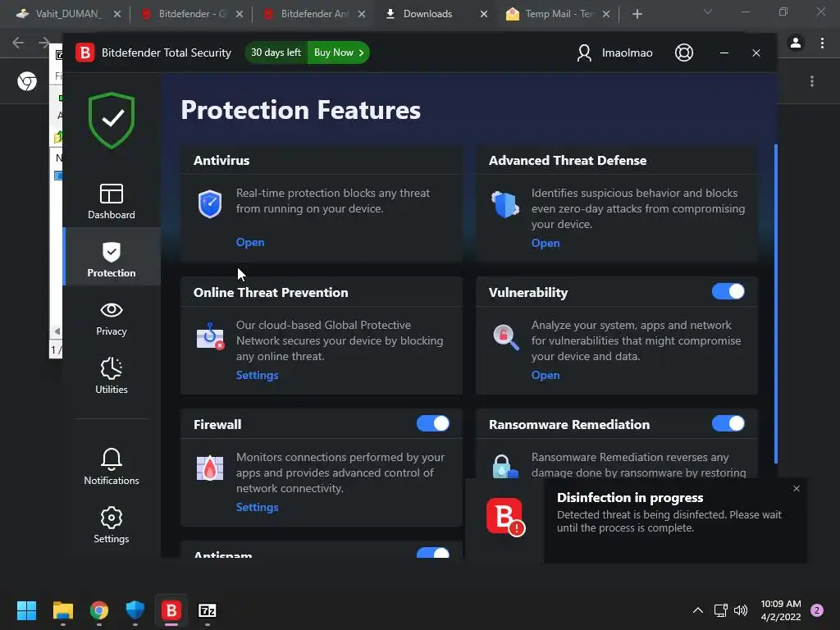Turn off the Vulnerability toggle

(x=728, y=291)
